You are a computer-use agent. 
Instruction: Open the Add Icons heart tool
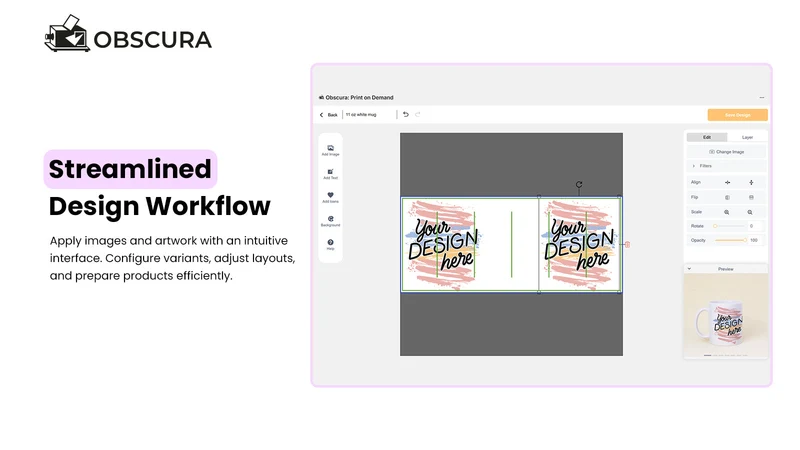point(331,197)
